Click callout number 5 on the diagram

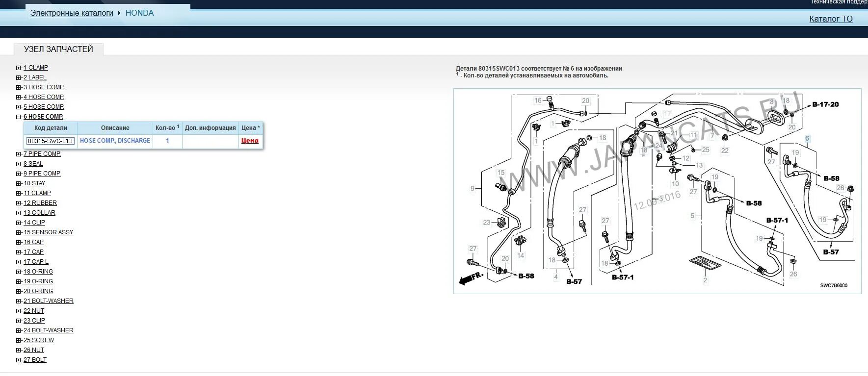click(x=692, y=215)
